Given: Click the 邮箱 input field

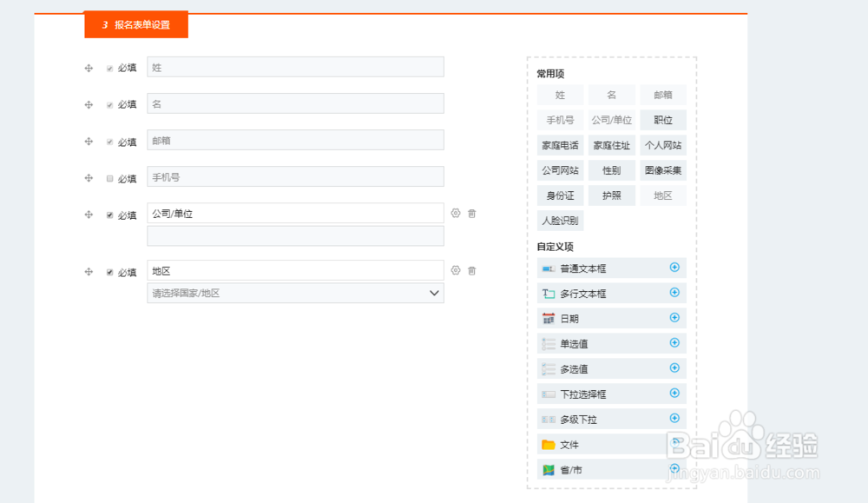Looking at the screenshot, I should coord(295,140).
